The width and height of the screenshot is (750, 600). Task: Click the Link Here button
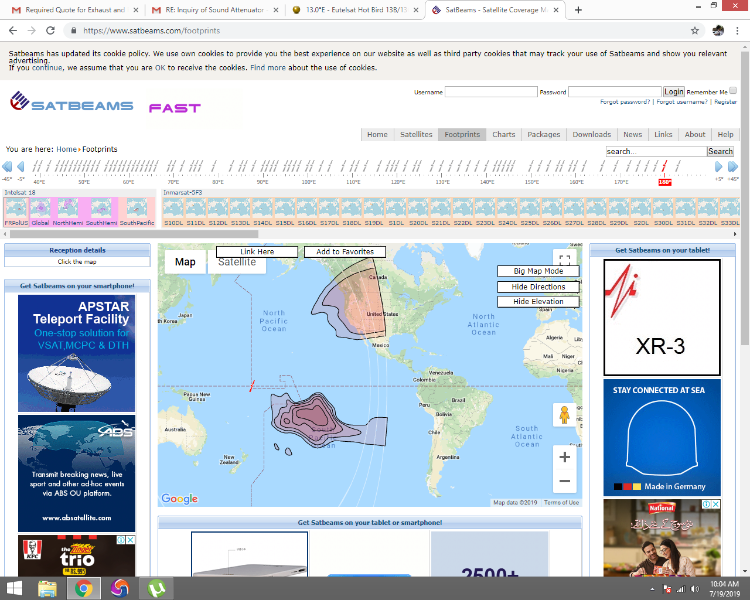point(257,252)
